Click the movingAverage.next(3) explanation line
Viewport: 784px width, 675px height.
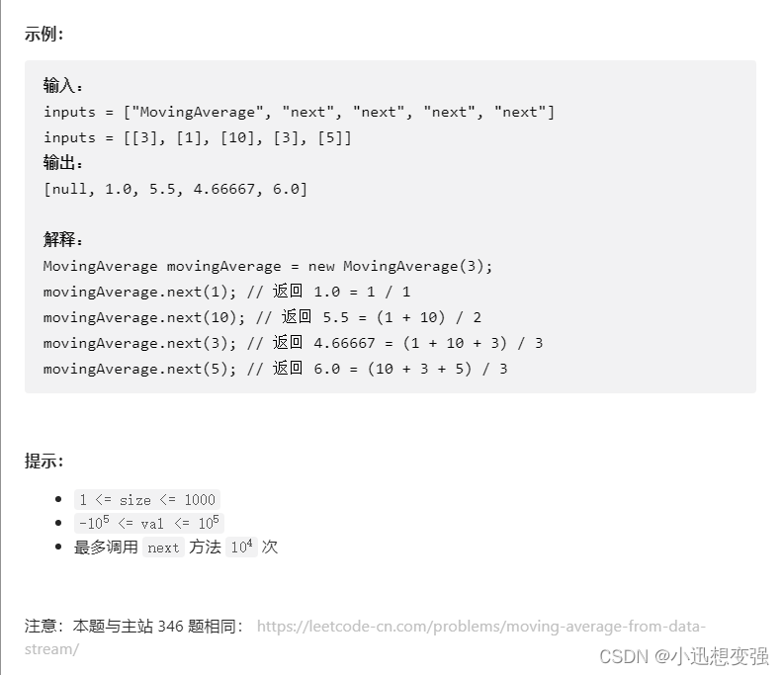coord(293,343)
